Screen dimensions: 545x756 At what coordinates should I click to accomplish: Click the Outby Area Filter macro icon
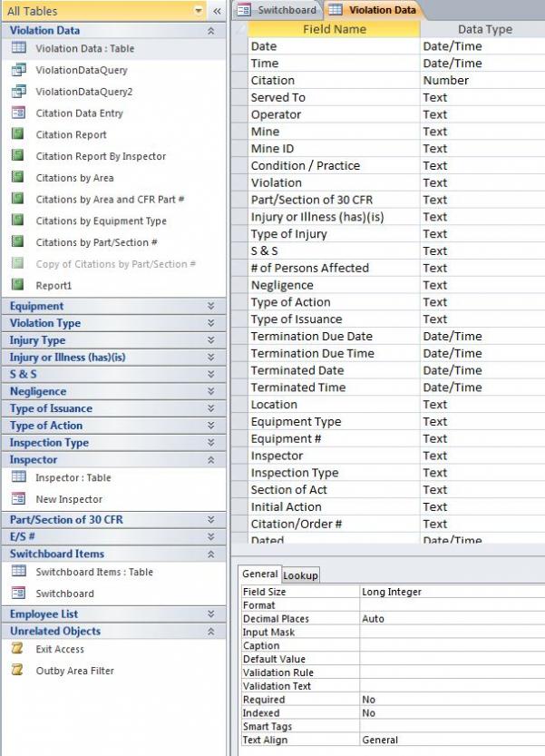pyautogui.click(x=17, y=670)
